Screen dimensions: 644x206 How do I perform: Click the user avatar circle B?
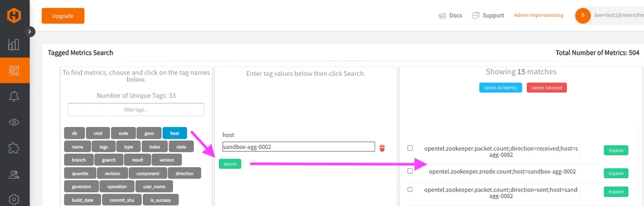click(x=583, y=16)
